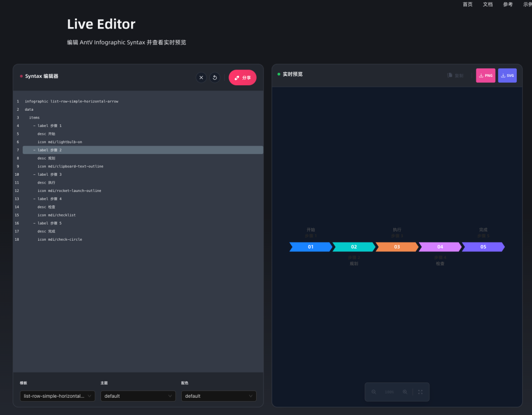Open the 模板 template dropdown
This screenshot has height=415, width=532.
point(57,396)
